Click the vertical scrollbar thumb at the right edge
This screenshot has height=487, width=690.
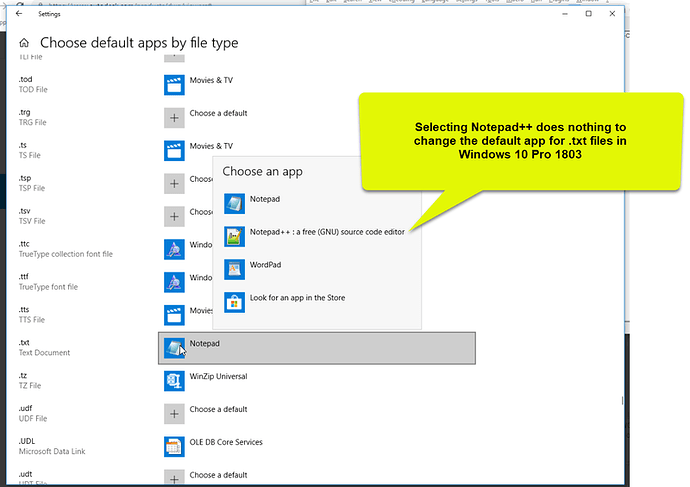pyautogui.click(x=622, y=401)
